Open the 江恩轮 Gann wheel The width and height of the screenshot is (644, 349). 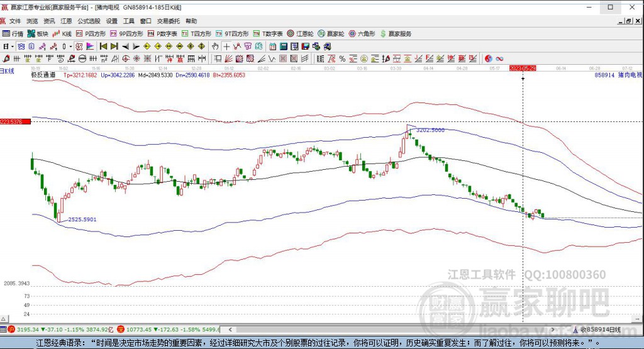pos(300,34)
